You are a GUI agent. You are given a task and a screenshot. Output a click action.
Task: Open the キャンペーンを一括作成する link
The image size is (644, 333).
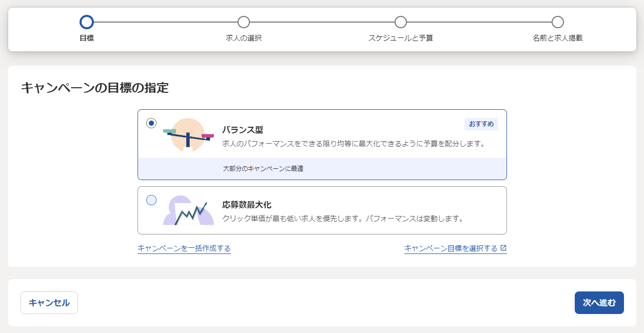[184, 248]
